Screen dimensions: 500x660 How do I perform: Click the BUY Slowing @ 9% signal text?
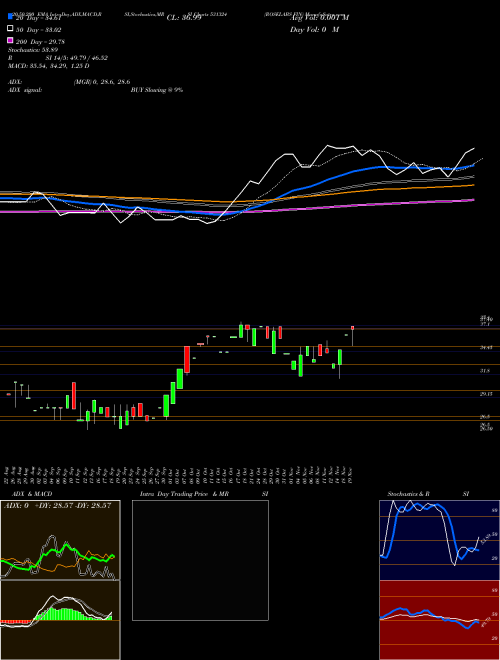click(157, 90)
